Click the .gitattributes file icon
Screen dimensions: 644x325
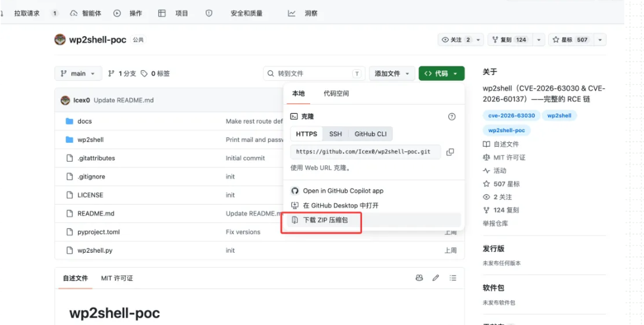tap(70, 158)
